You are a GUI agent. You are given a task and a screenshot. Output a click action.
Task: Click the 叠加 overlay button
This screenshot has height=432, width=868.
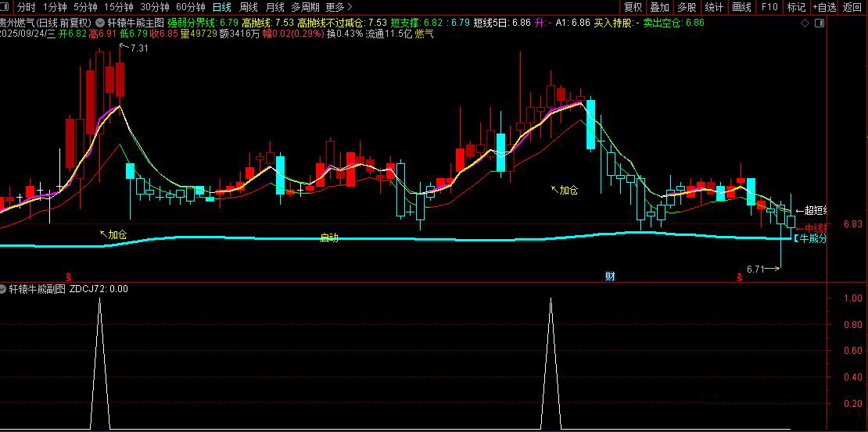coord(660,7)
